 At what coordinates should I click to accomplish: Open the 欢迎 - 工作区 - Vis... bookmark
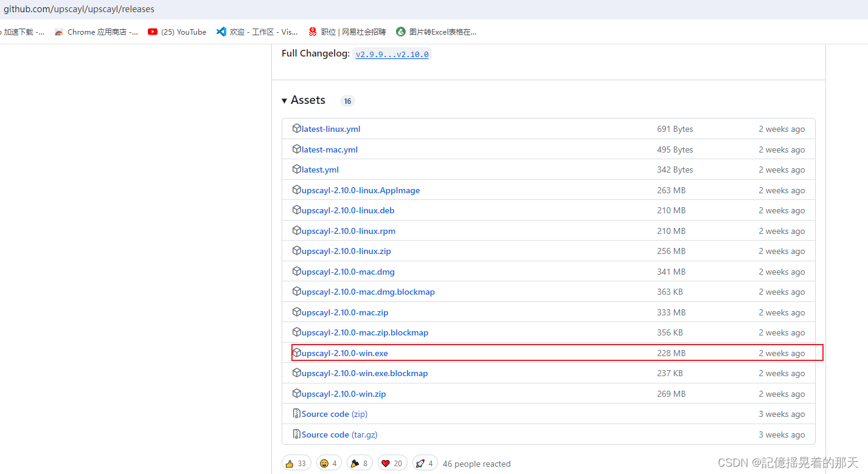[x=257, y=32]
